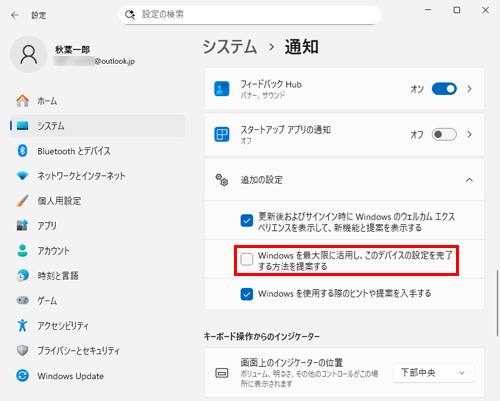500x401 pixels.
Task: Open アカウント settings text
Action: [53, 251]
